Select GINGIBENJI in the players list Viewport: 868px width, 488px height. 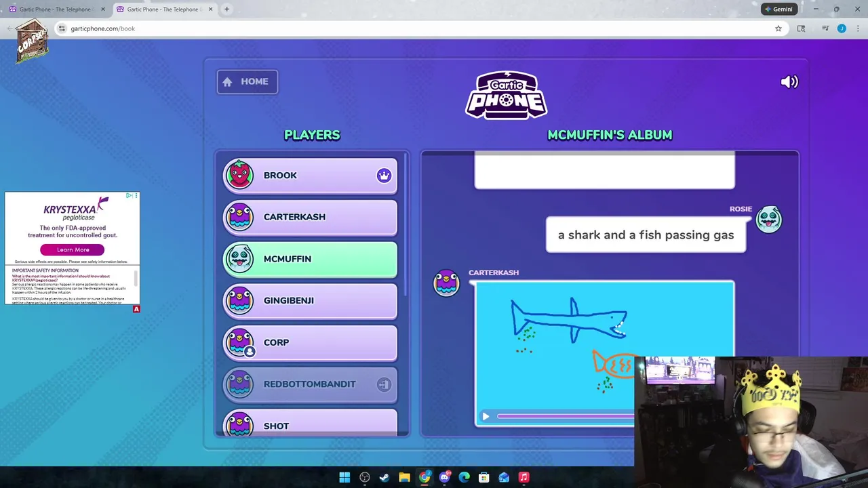[311, 300]
